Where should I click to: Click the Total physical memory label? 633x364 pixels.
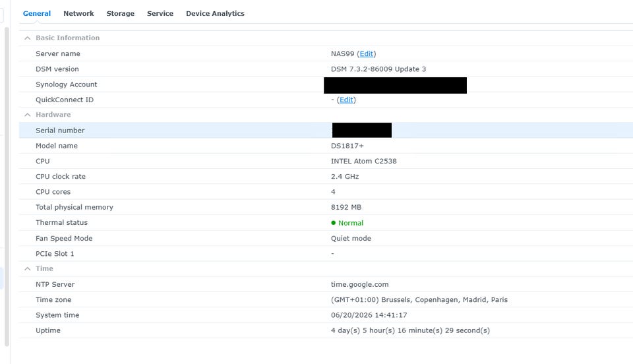click(x=75, y=207)
